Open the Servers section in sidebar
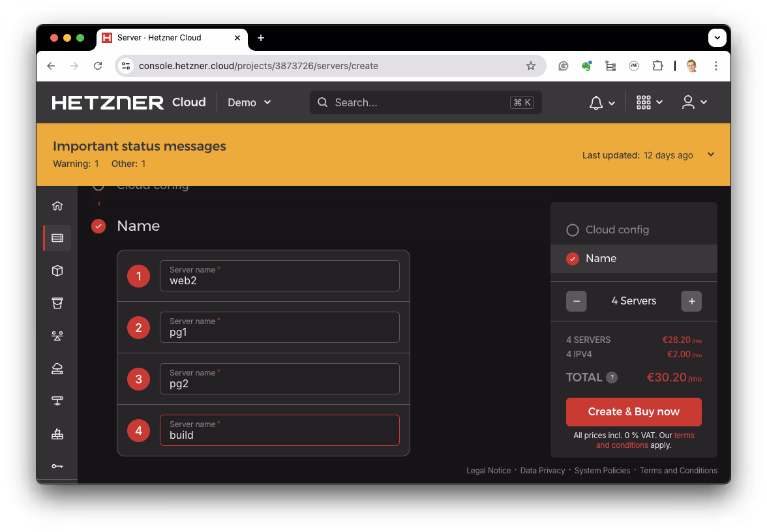767x532 pixels. click(x=57, y=238)
